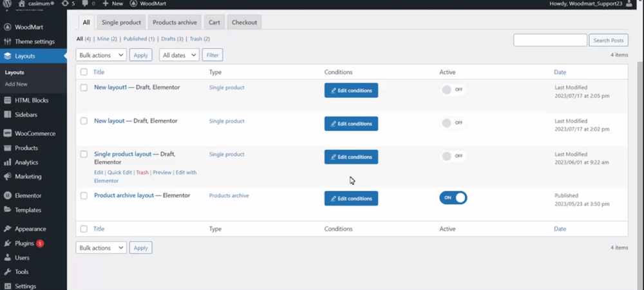The image size is (644, 290).
Task: Tick the select-all checkbox in table header
Action: [x=84, y=72]
